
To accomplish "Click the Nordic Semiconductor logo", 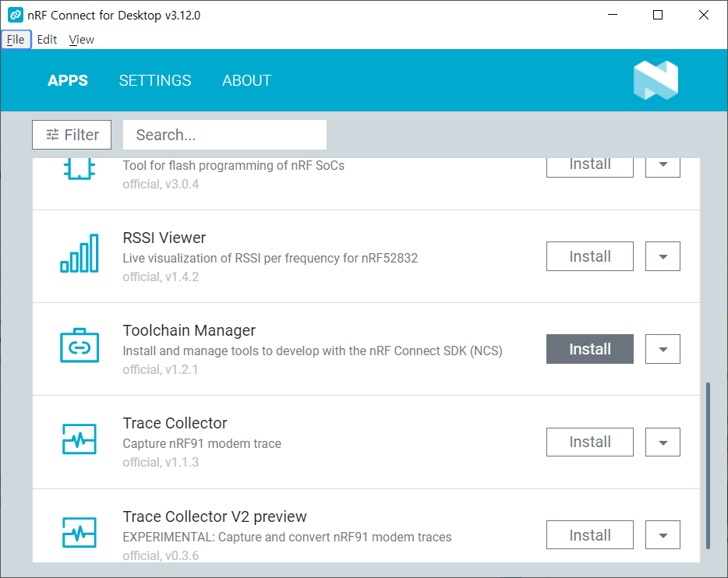I will (x=656, y=80).
